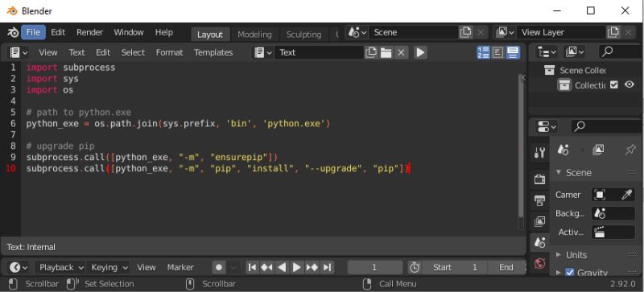
Task: Open a text file with folder icon
Action: click(x=386, y=52)
